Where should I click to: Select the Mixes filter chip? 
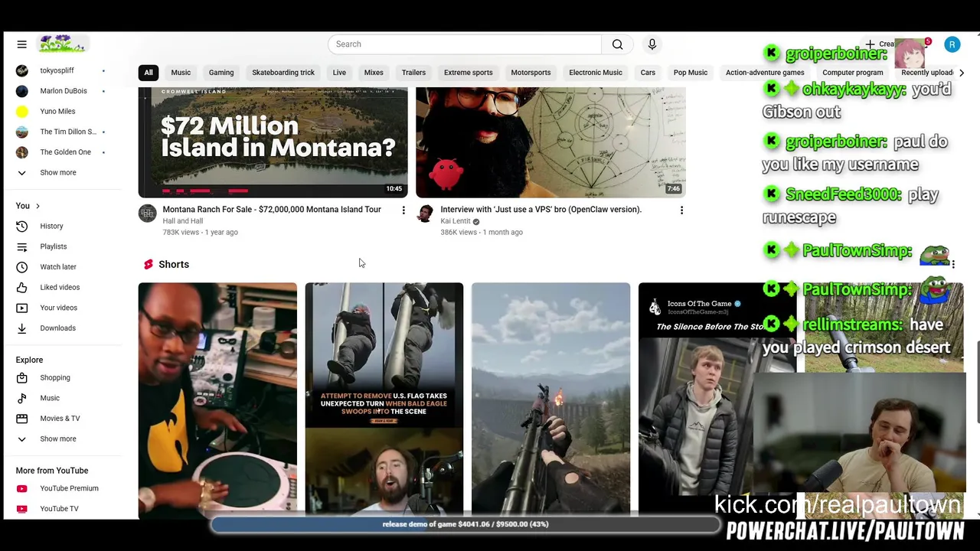(374, 73)
